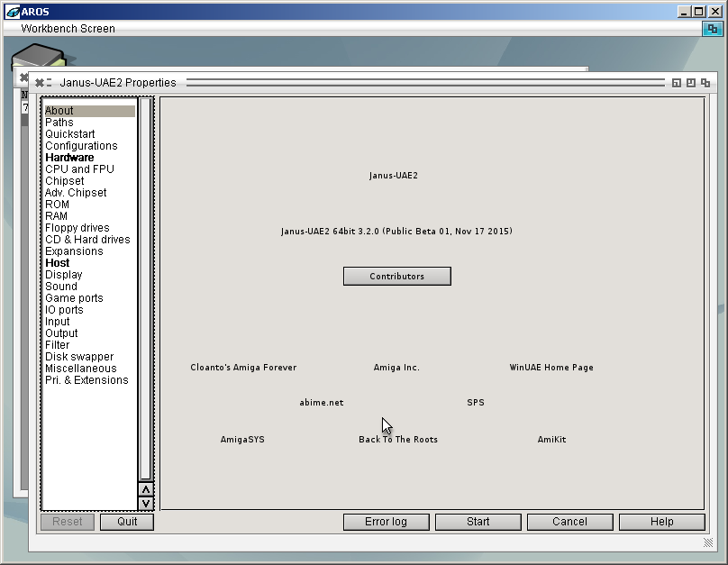Click the Quit button
728x565 pixels.
127,522
